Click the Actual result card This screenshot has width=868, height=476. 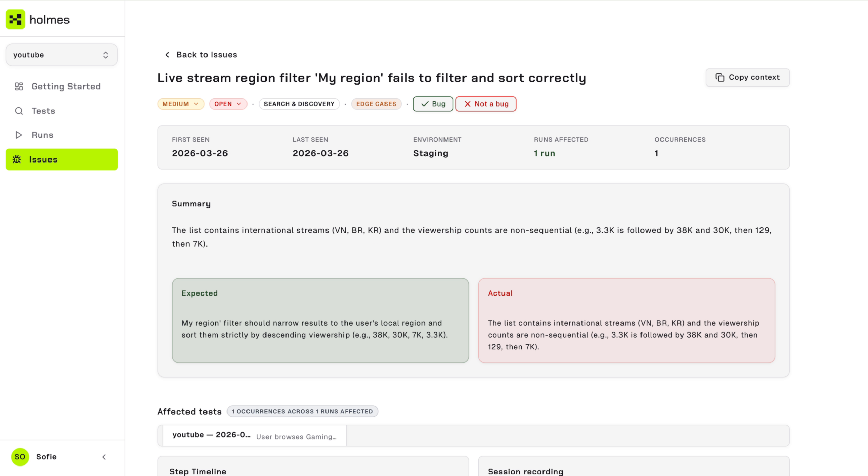pyautogui.click(x=627, y=320)
